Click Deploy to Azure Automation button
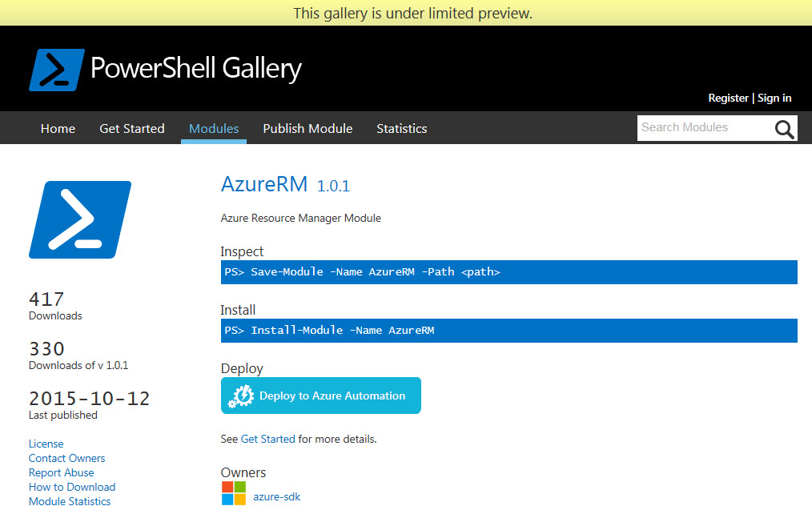Screen dimensions: 812x510 321,396
